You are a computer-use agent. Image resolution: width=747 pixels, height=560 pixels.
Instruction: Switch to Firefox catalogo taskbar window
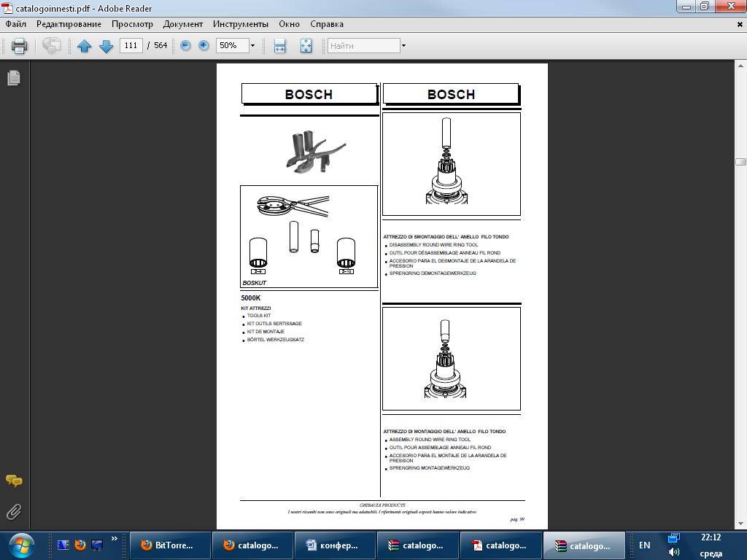pos(252,545)
